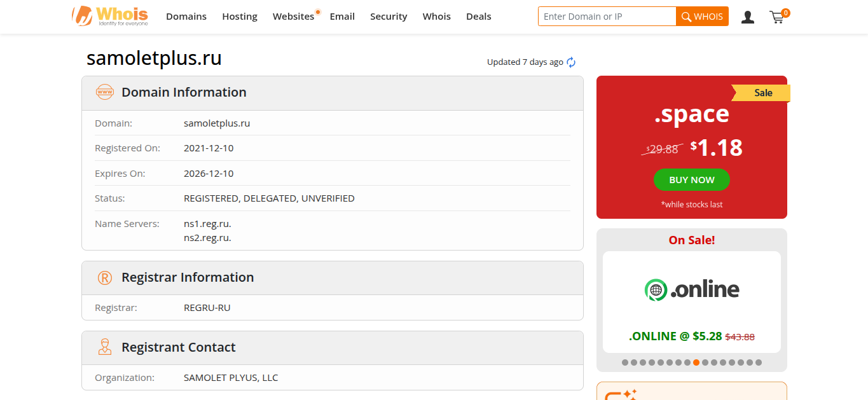Click the Enter Domain or IP field
868x400 pixels.
[x=607, y=17]
